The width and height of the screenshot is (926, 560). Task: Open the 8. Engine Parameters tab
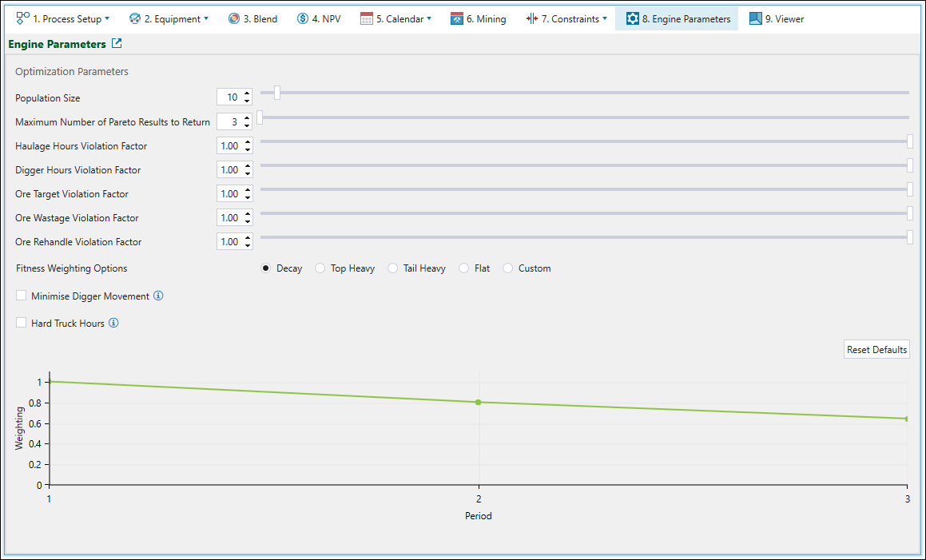(x=677, y=18)
